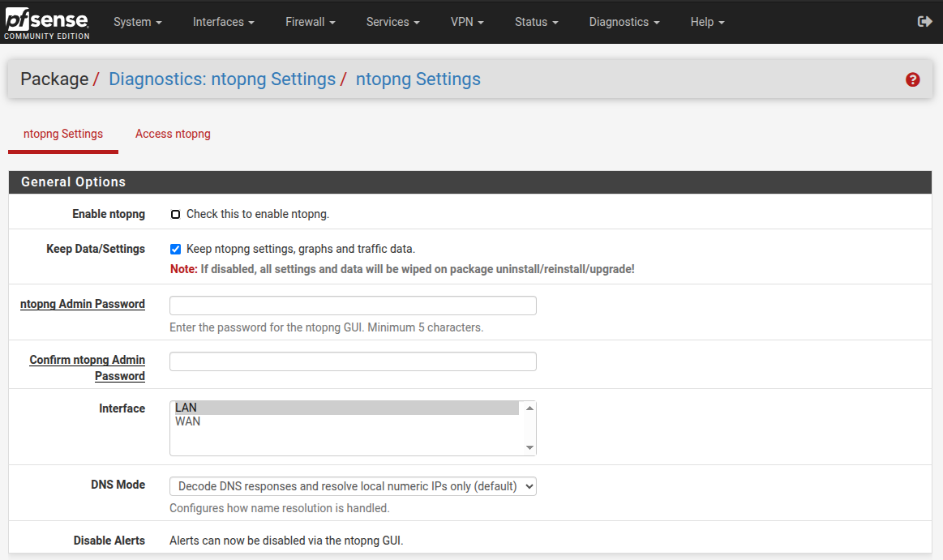Click the Confirm ntopng Admin Password label
This screenshot has height=560, width=943.
pos(88,368)
